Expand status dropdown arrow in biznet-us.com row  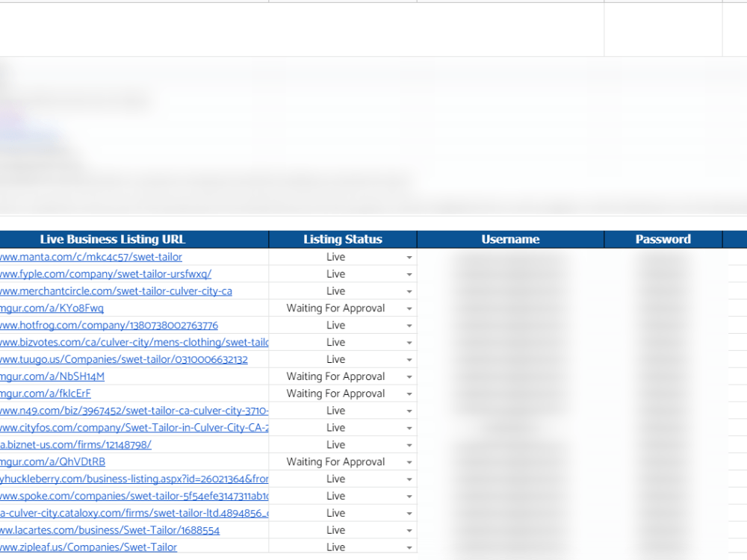tap(409, 445)
